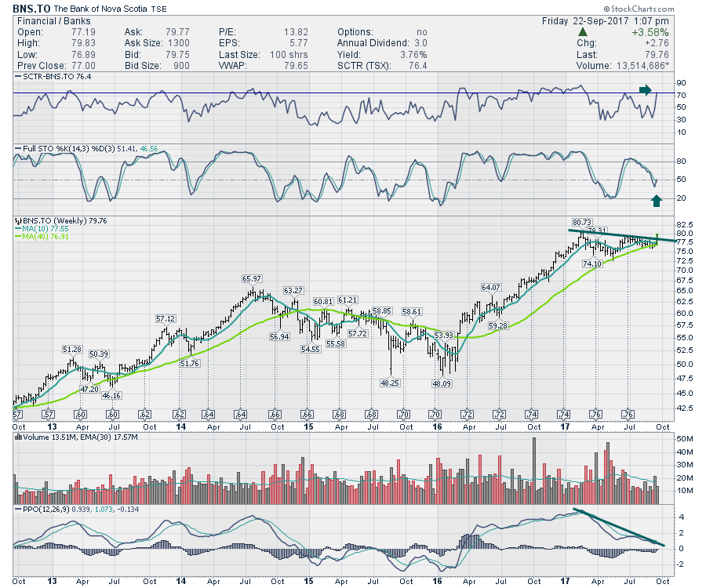Viewport: 706px width, 588px height.
Task: Click the 56.94 price label
Action: click(x=279, y=336)
